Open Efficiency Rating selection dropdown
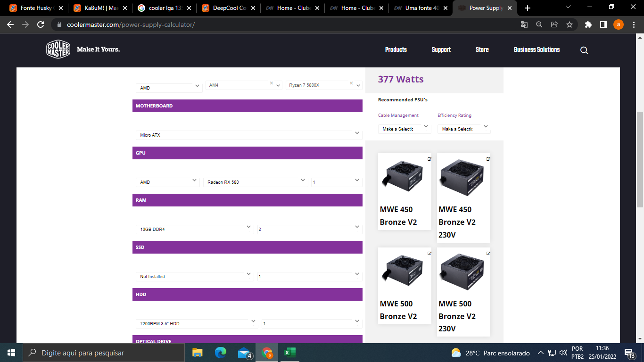Image resolution: width=644 pixels, height=362 pixels. (x=464, y=129)
